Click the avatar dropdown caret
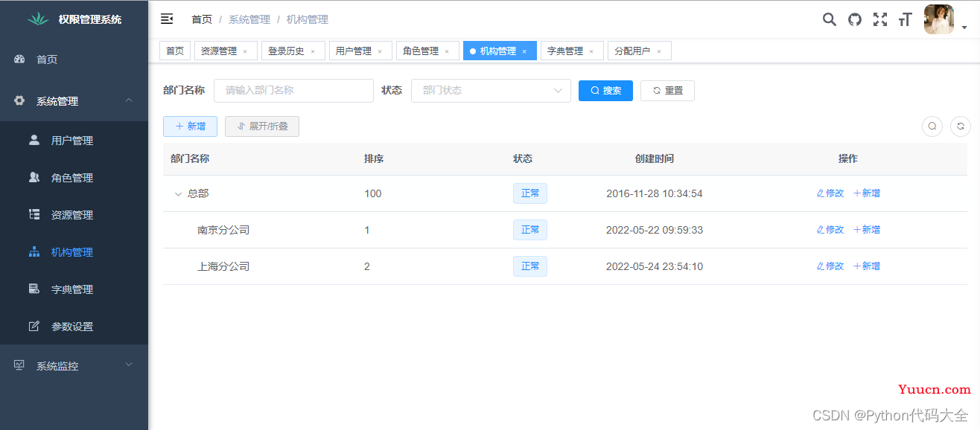Image resolution: width=980 pixels, height=430 pixels. pyautogui.click(x=964, y=28)
